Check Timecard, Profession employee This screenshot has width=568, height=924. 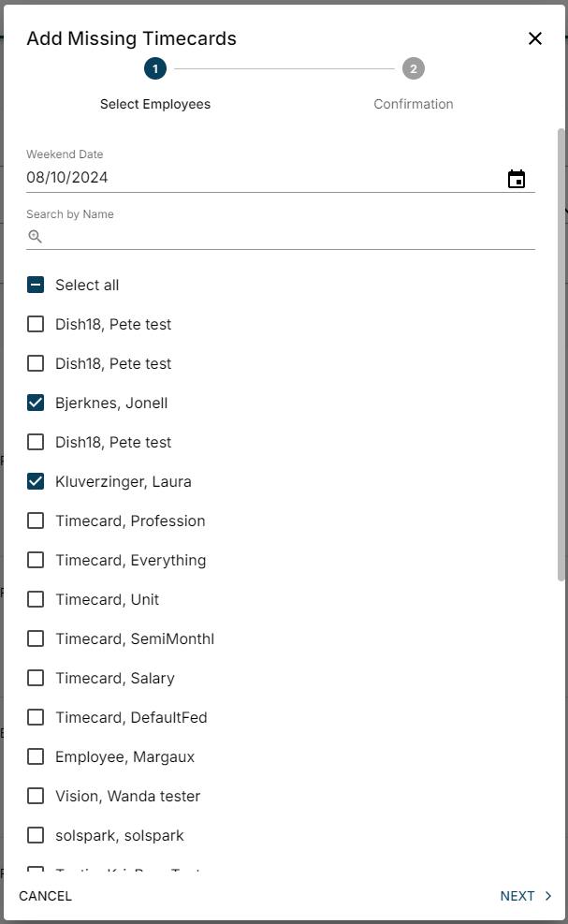(x=36, y=521)
